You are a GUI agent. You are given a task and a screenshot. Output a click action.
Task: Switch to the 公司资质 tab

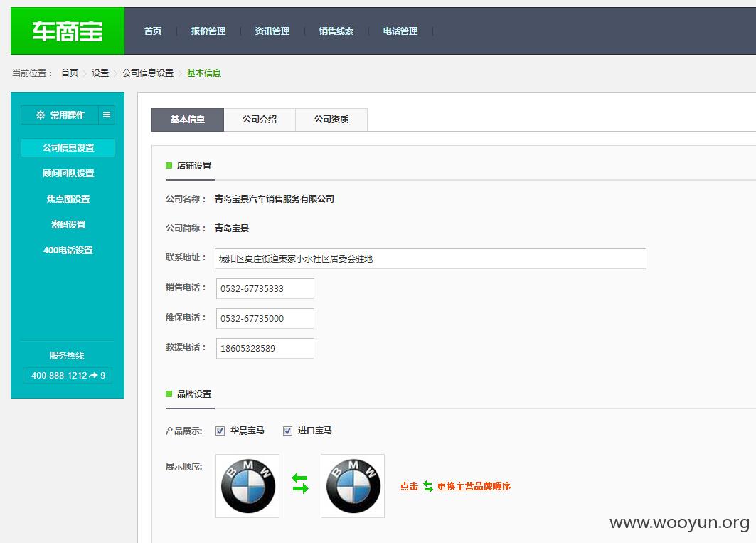click(331, 120)
